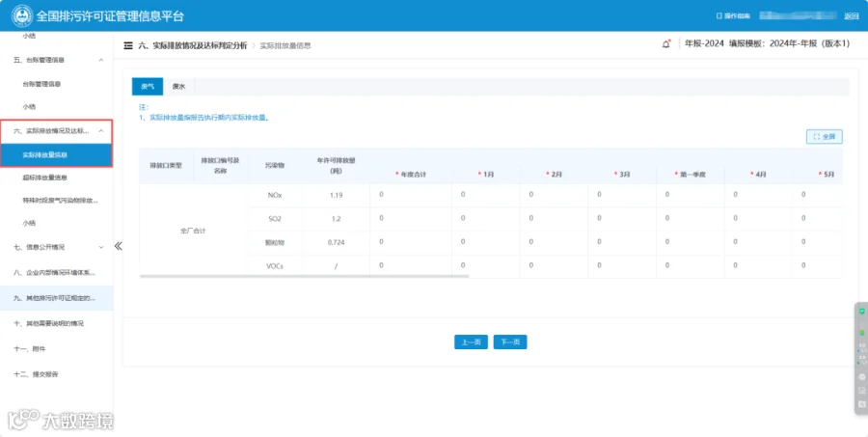Viewport: 868px width, 437px height.
Task: Click the 颗粒物 pollutant cell
Action: pyautogui.click(x=275, y=242)
